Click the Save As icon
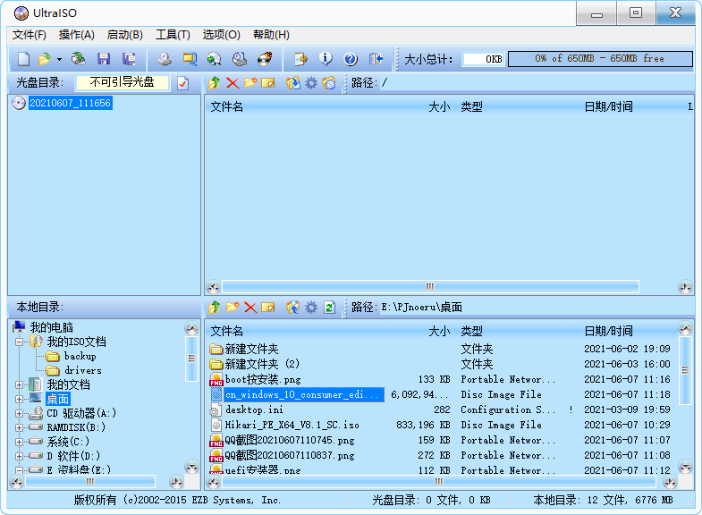 click(x=129, y=59)
